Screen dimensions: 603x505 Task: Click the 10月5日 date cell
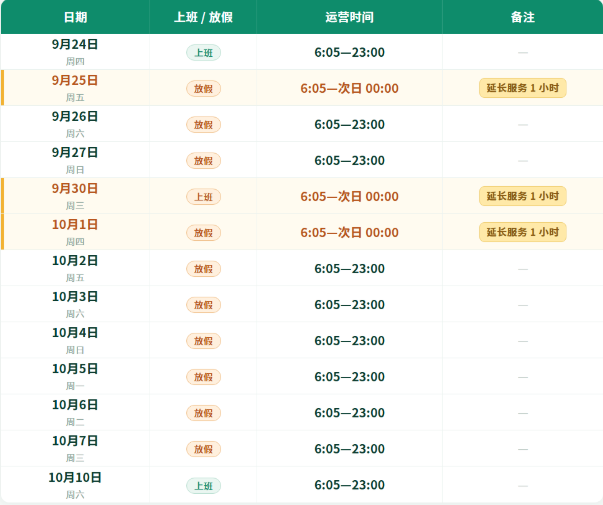pyautogui.click(x=75, y=376)
